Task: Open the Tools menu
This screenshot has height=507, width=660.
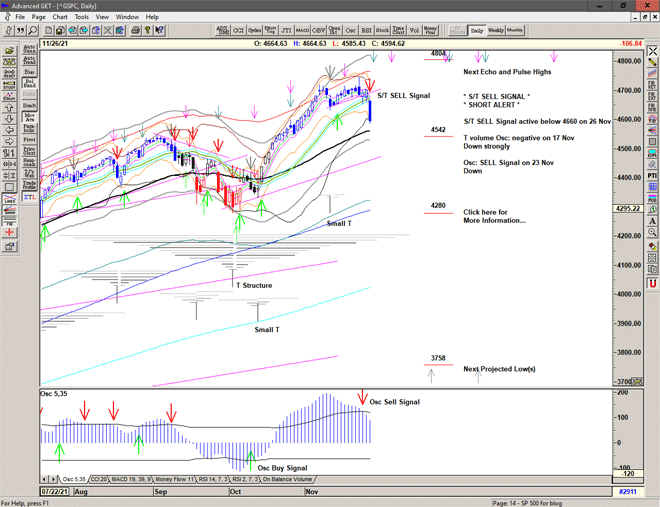Action: (82, 17)
